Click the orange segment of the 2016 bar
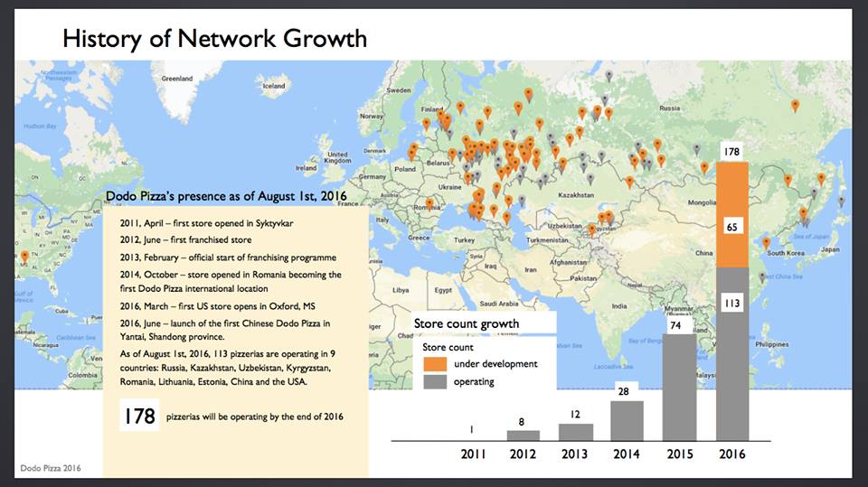The image size is (868, 487). [732, 215]
